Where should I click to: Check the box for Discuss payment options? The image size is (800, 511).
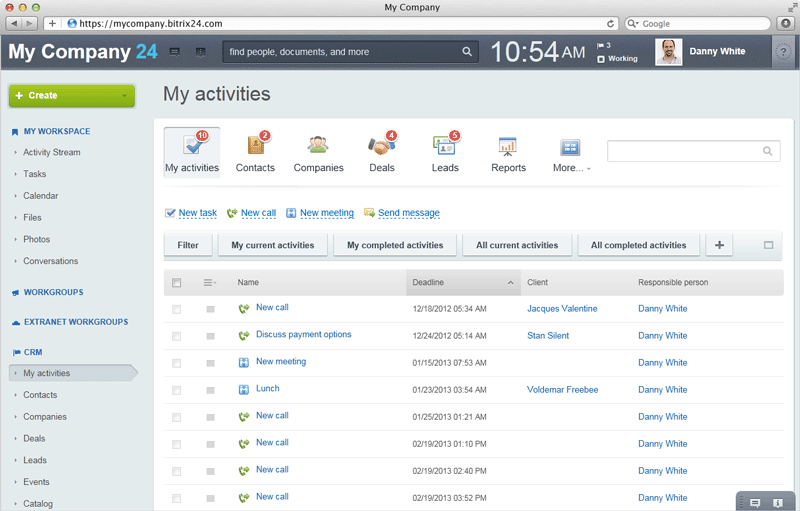point(177,336)
